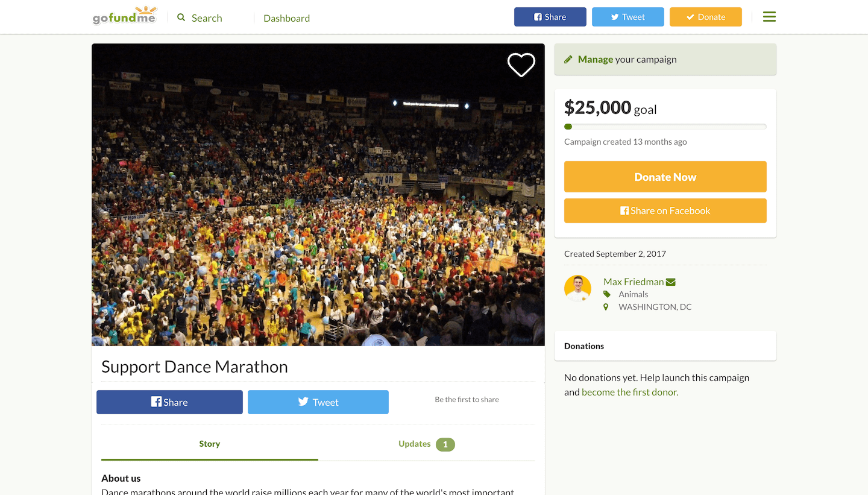Click Max Friedman's profile avatar
This screenshot has width=868, height=495.
point(577,288)
